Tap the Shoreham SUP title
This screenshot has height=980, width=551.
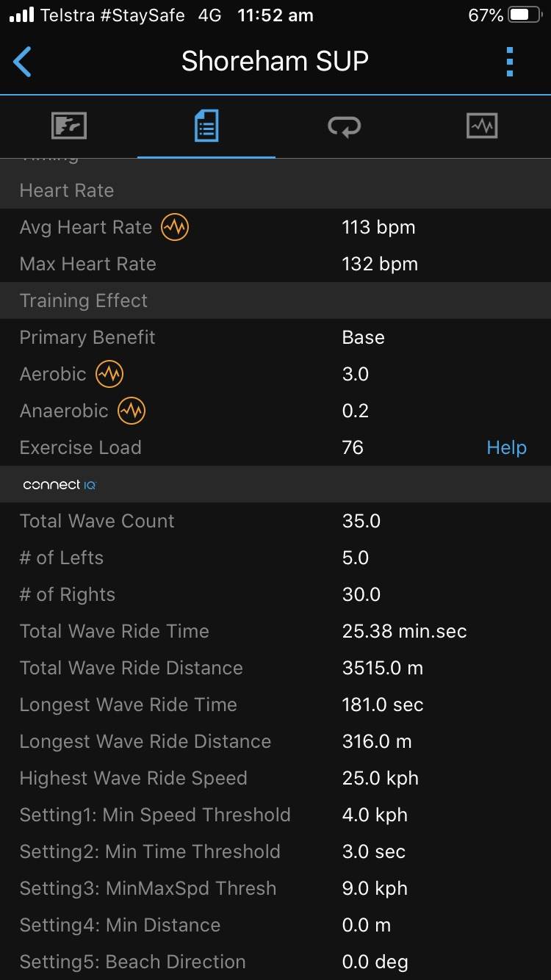point(275,62)
